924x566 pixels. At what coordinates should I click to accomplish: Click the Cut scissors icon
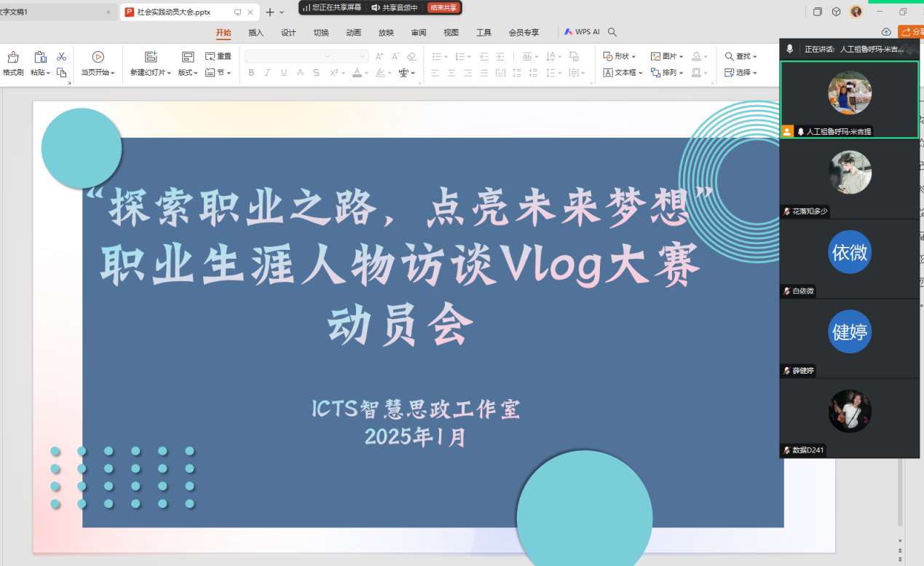tap(61, 56)
